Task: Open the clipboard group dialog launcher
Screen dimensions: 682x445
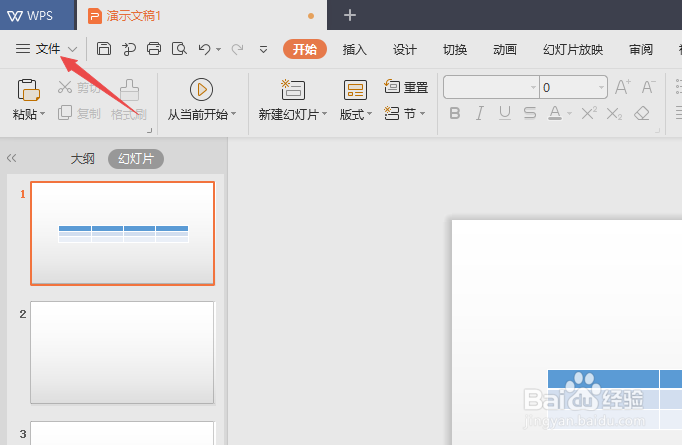Action: tap(149, 130)
